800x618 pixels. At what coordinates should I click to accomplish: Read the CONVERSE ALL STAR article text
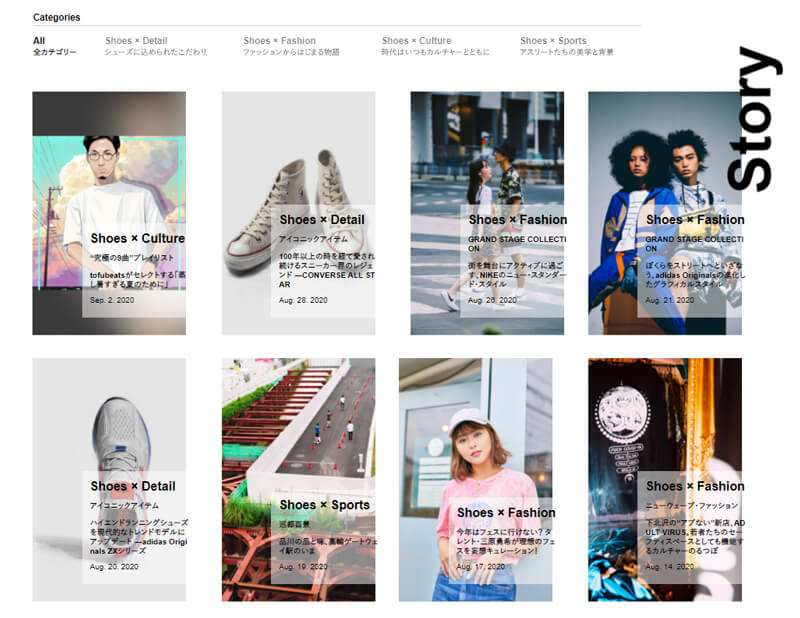coord(327,269)
